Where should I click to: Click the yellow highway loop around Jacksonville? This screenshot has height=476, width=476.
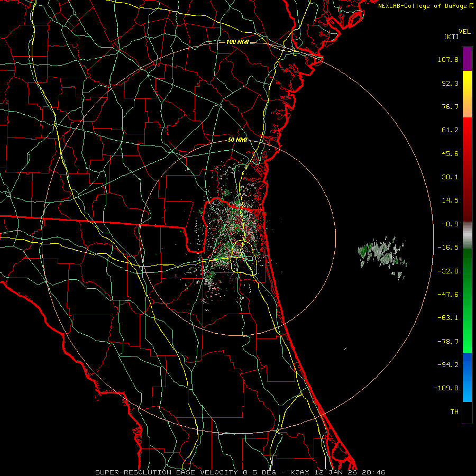244,258
